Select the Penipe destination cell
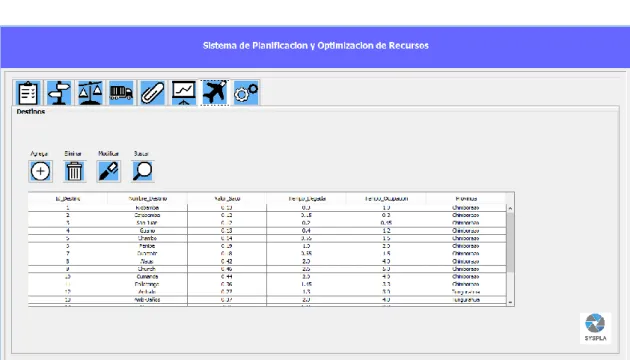Image resolution: width=630 pixels, height=360 pixels. (147, 246)
